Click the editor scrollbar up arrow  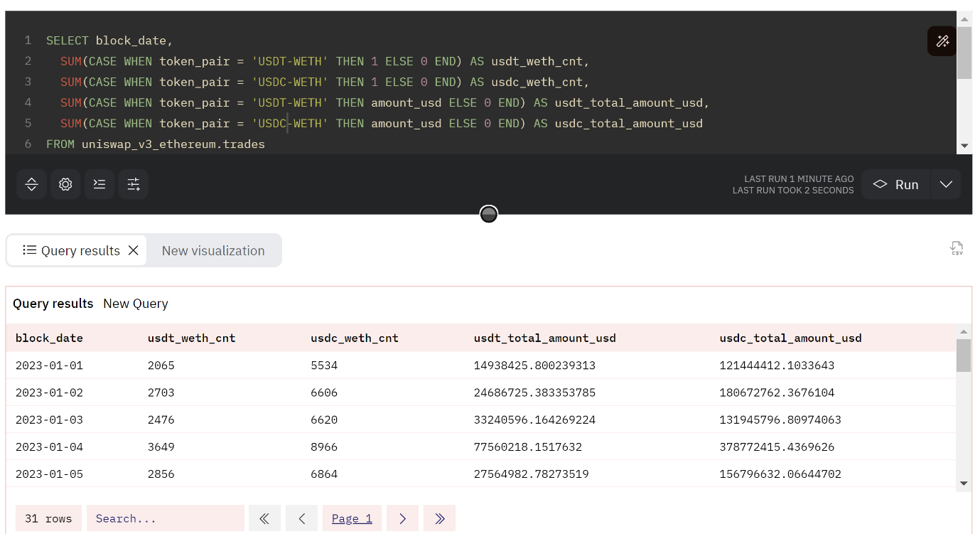click(x=964, y=19)
